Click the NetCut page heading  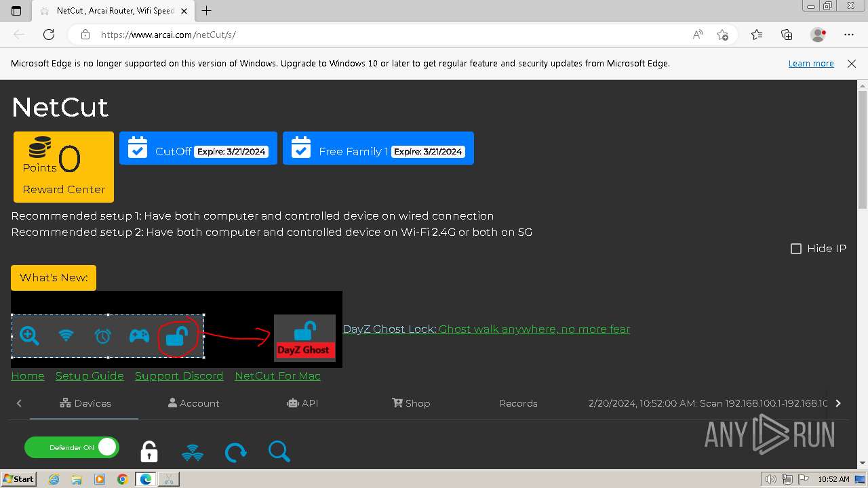tap(60, 107)
